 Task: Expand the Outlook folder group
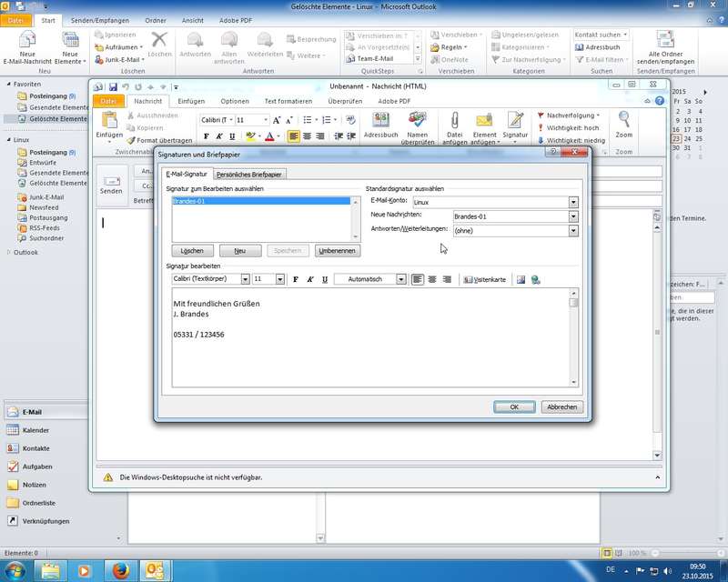(9, 253)
